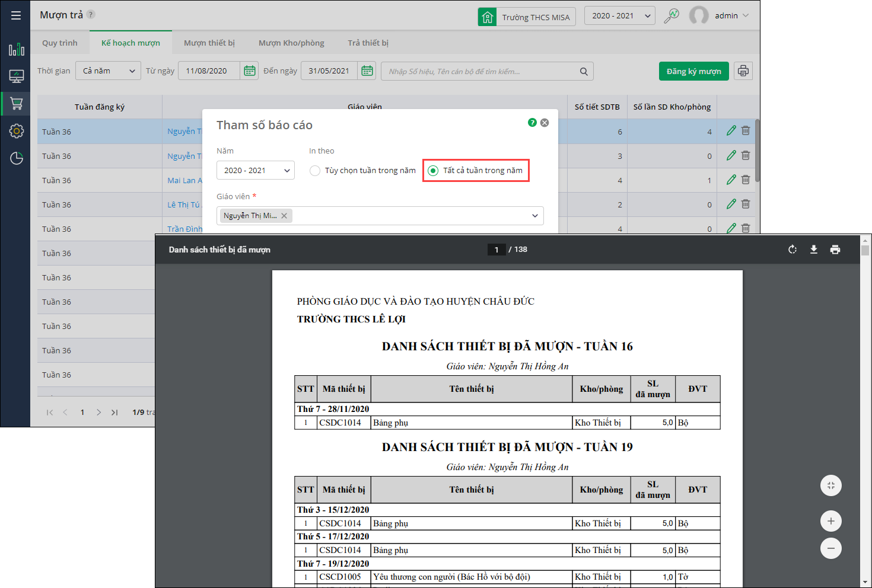Open the hamburger menu in sidebar
The width and height of the screenshot is (872, 588).
click(16, 15)
